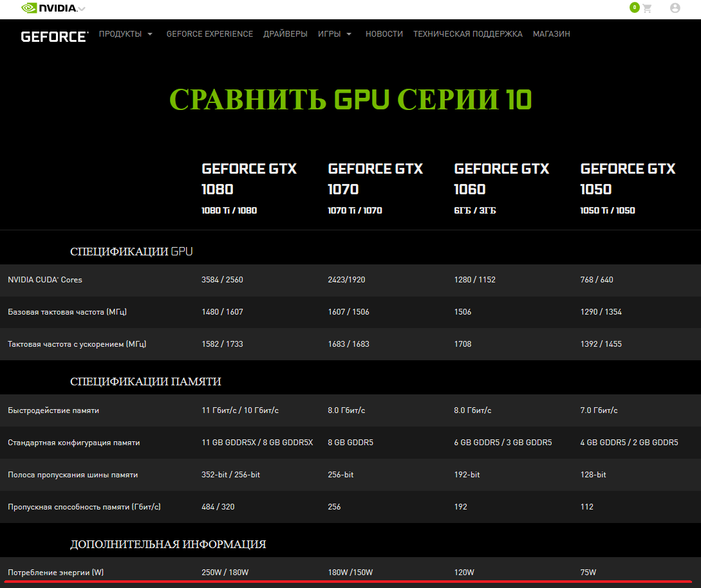Viewport: 701px width, 588px height.
Task: Expand the ИГРЫ dropdown menu
Action: (x=335, y=34)
